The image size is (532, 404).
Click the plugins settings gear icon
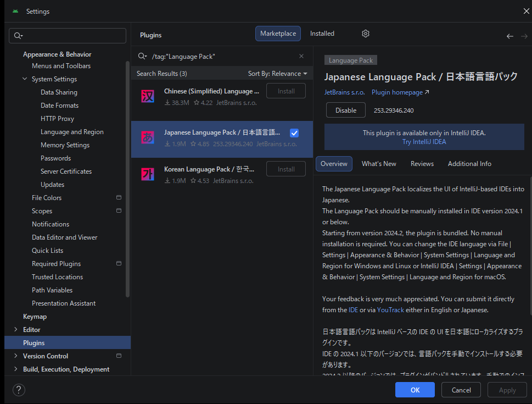[366, 34]
